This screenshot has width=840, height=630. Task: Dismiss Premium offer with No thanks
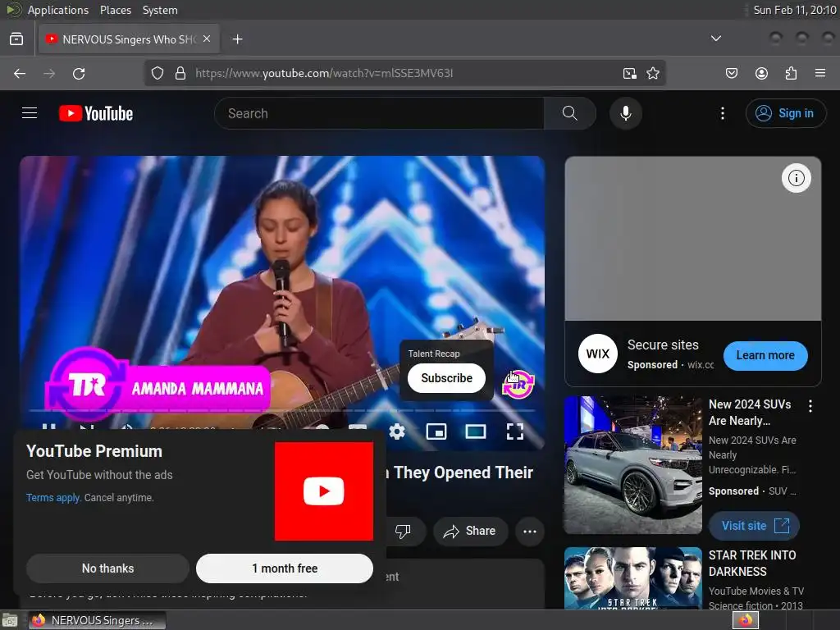pos(107,568)
